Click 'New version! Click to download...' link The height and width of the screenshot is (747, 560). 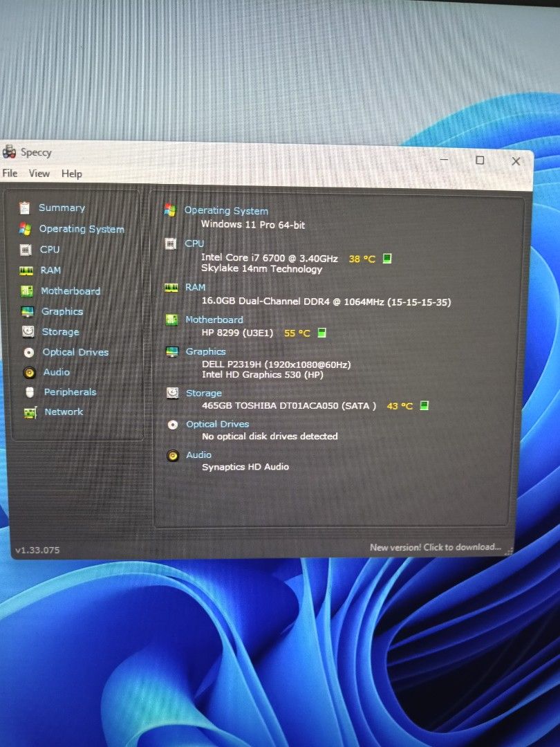436,547
